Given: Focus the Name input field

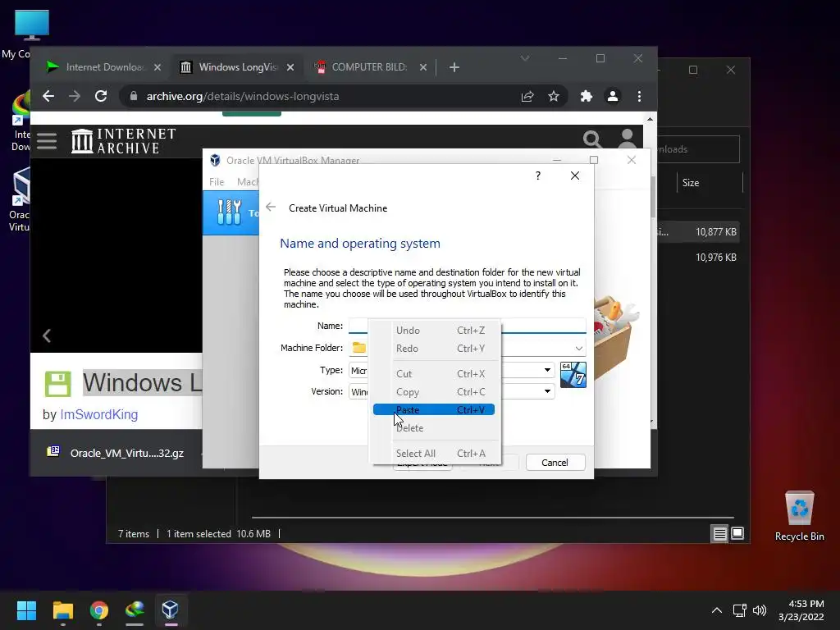Looking at the screenshot, I should pyautogui.click(x=467, y=326).
